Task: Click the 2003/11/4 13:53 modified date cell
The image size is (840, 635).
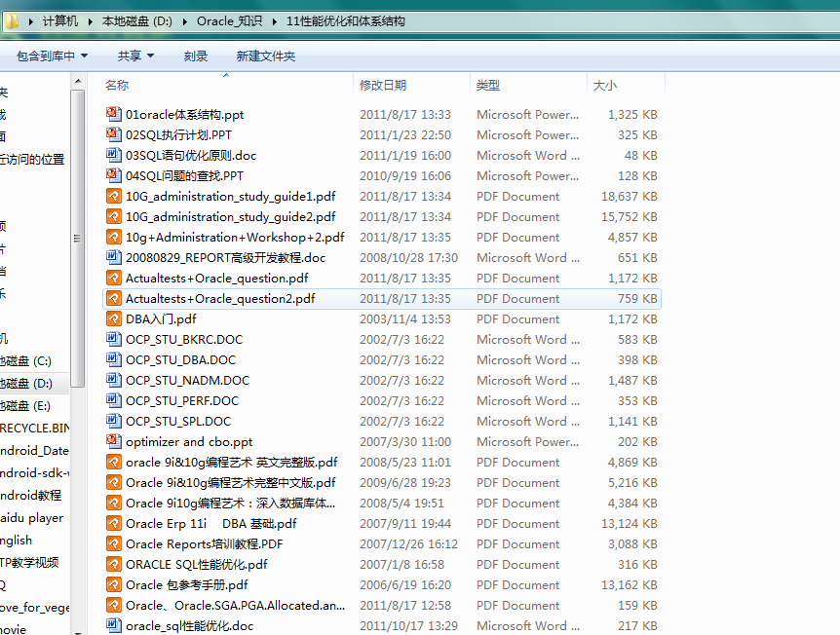Action: pyautogui.click(x=405, y=319)
